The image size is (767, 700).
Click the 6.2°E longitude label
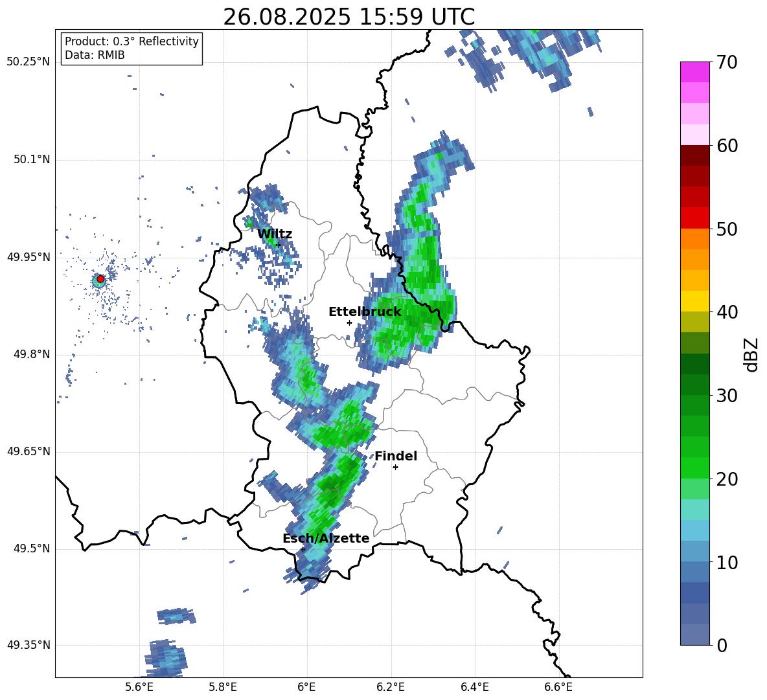[391, 687]
